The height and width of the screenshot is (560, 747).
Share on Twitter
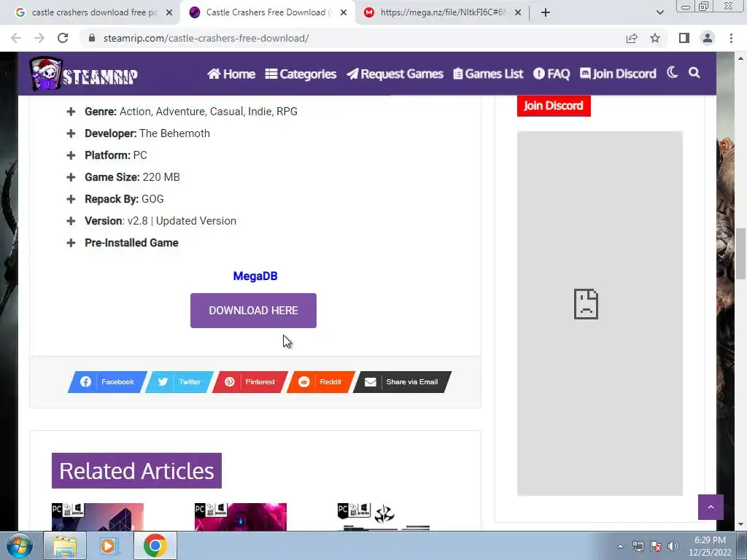179,382
